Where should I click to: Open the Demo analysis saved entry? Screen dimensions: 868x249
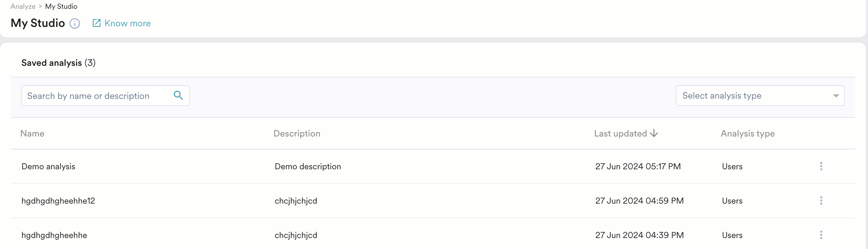click(48, 166)
